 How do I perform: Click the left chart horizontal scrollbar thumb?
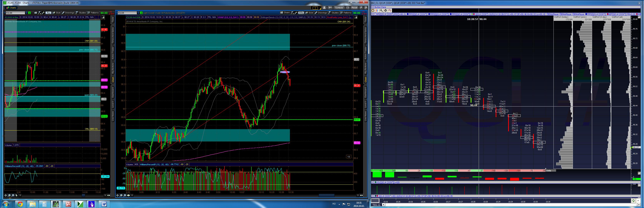83,195
